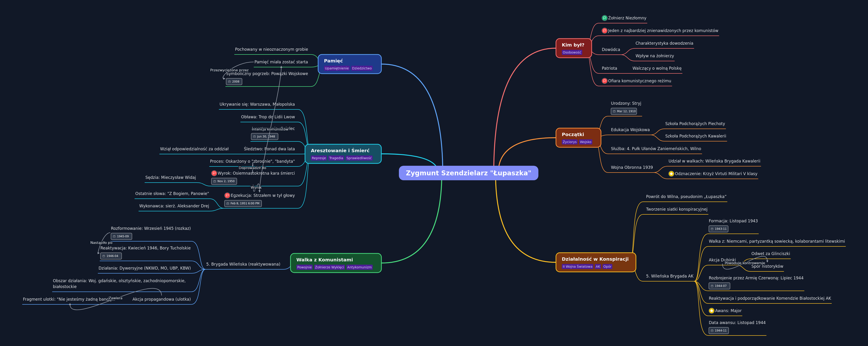The width and height of the screenshot is (868, 346).
Task: Click the Sprawiedliwość tag
Action: click(359, 158)
